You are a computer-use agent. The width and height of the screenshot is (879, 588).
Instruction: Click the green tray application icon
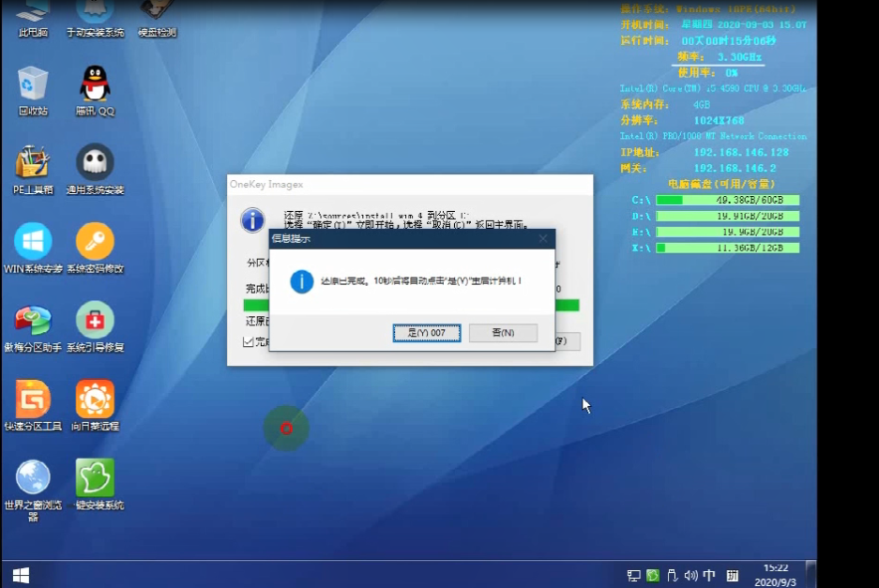pyautogui.click(x=653, y=575)
